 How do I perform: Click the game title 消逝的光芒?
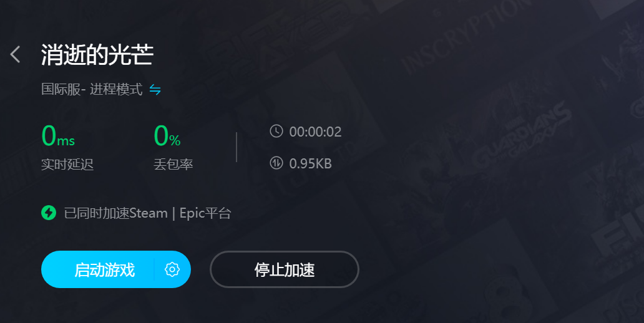97,55
